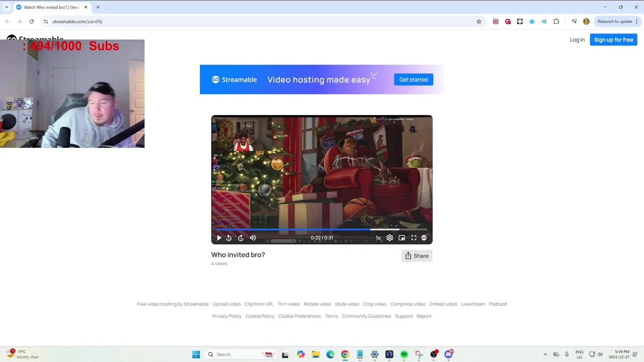Open the Chrome three-dot menu
The width and height of the screenshot is (644, 362).
pyautogui.click(x=637, y=22)
